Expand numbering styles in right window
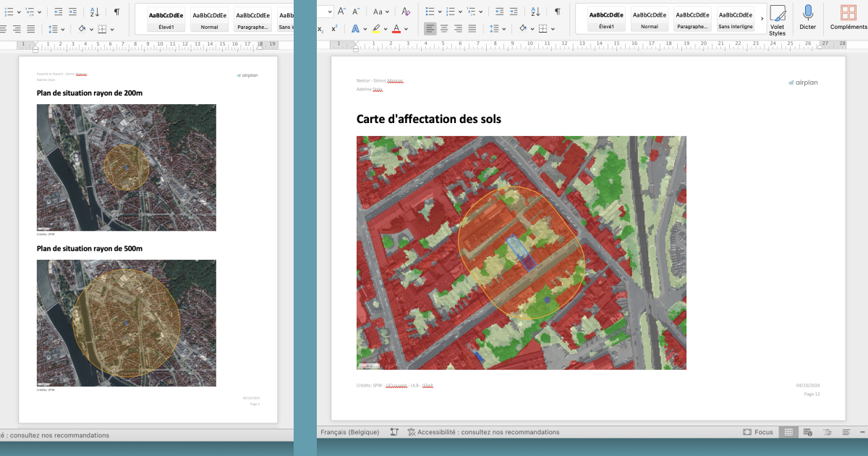The width and height of the screenshot is (868, 456). tap(460, 12)
